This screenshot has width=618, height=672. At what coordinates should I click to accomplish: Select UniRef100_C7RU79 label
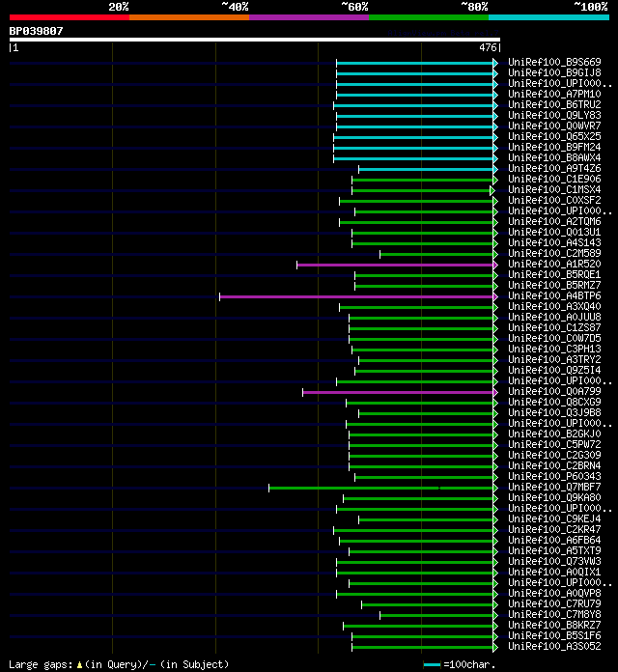(x=554, y=603)
